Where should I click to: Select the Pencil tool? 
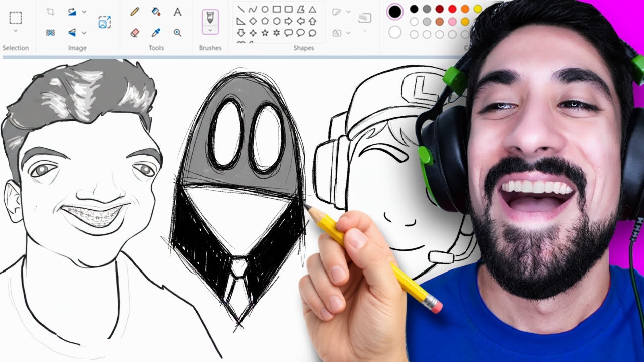point(134,12)
